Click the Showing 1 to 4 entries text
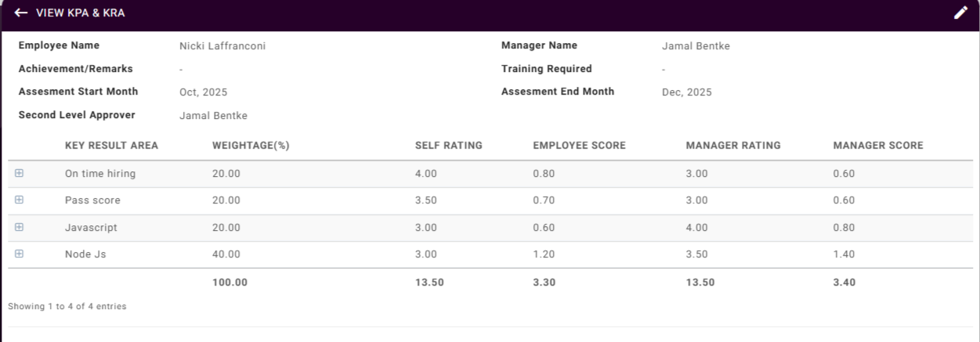 tap(67, 307)
